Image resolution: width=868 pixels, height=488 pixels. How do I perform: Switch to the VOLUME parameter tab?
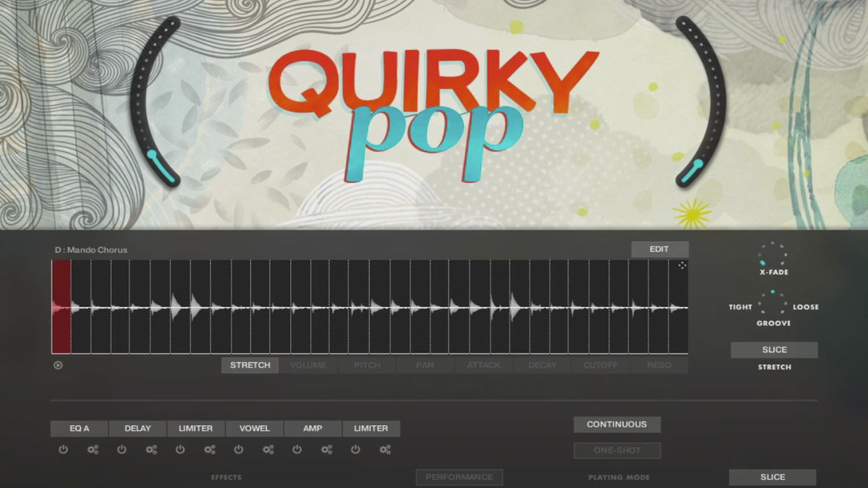308,365
